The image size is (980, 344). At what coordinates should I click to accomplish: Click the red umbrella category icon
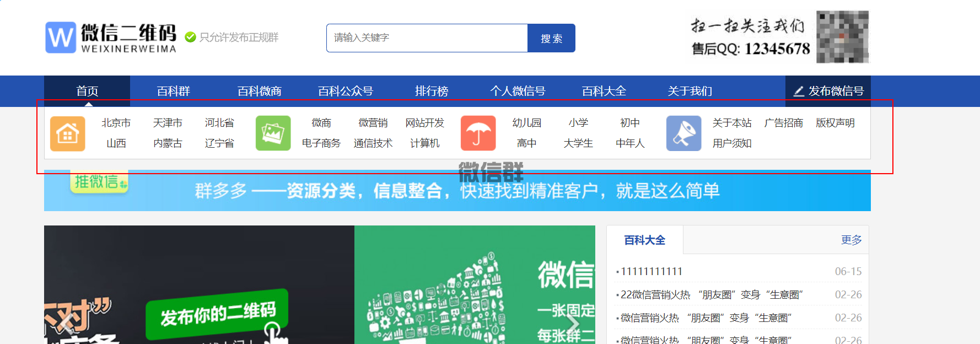pos(478,133)
